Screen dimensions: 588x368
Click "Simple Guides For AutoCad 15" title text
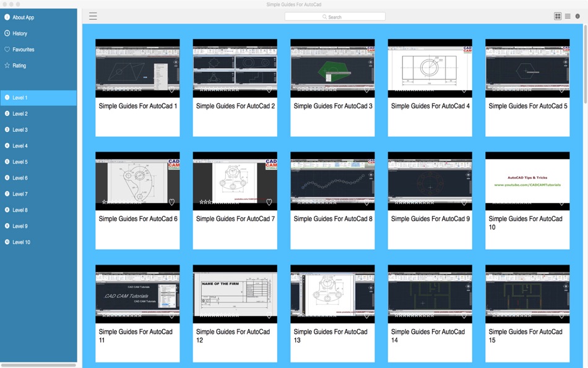(525, 336)
